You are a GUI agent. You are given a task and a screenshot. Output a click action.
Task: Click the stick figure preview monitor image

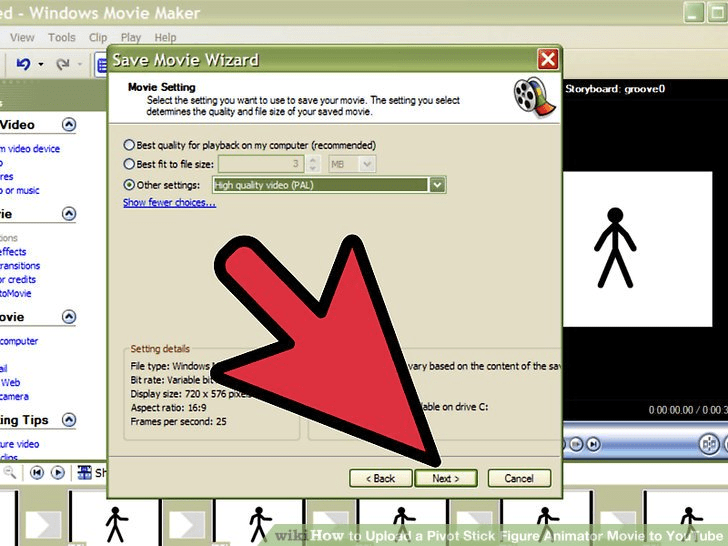pyautogui.click(x=637, y=249)
